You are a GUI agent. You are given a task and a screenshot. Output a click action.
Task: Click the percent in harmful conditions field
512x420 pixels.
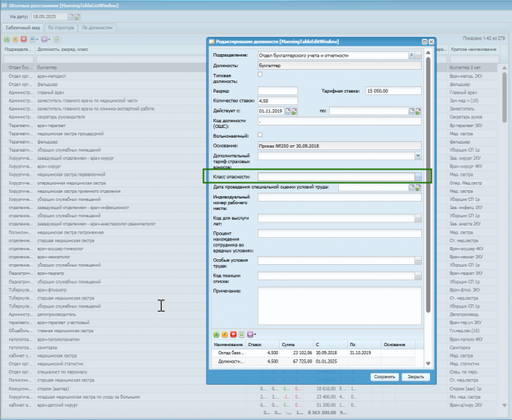(x=339, y=233)
